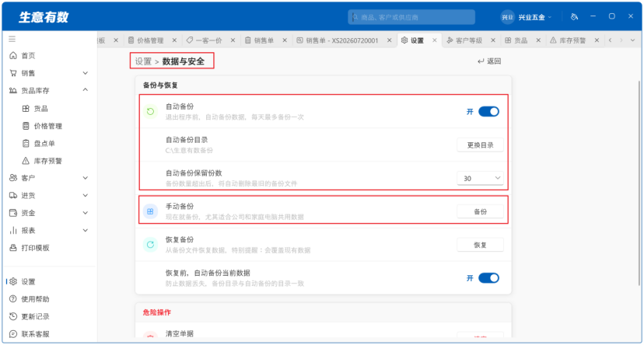Click the backup path C:\生意有数备份
Viewport: 644px width, 345px height.
pos(189,151)
